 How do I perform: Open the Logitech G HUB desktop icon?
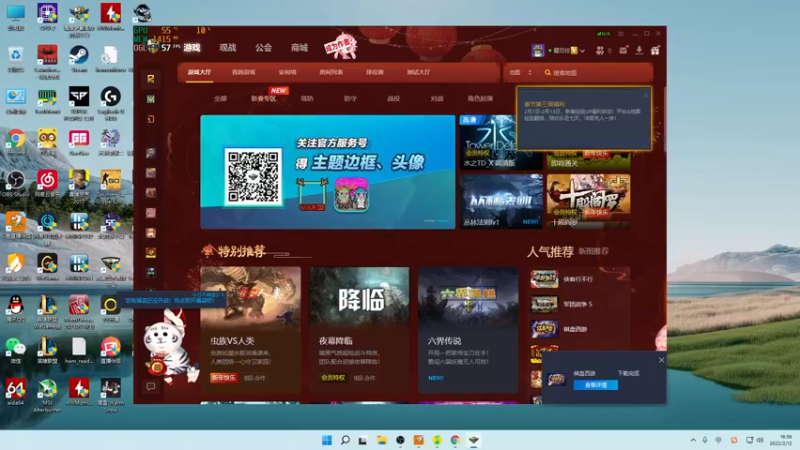click(110, 102)
